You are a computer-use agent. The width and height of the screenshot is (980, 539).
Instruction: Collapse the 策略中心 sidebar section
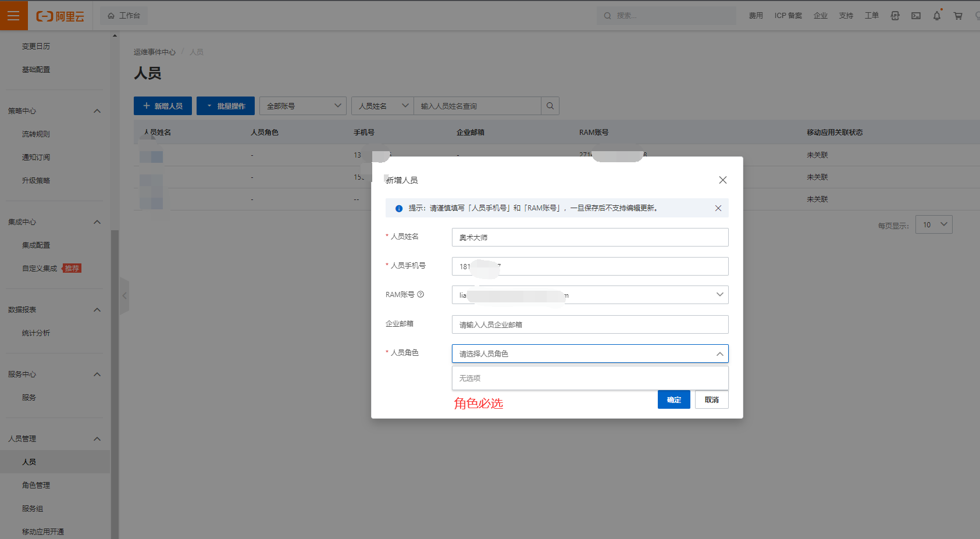coord(97,111)
